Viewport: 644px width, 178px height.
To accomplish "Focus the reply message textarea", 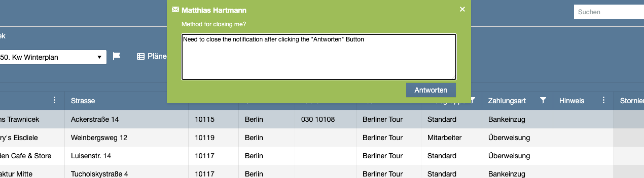I will point(319,57).
